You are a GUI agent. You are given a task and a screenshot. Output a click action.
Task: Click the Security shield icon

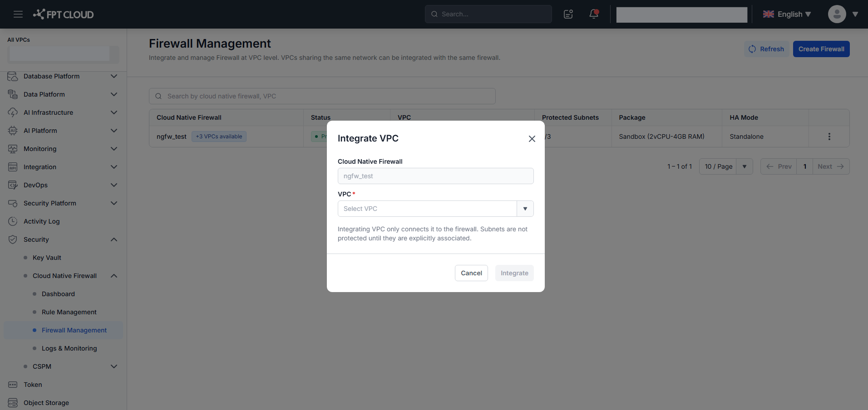click(13, 239)
